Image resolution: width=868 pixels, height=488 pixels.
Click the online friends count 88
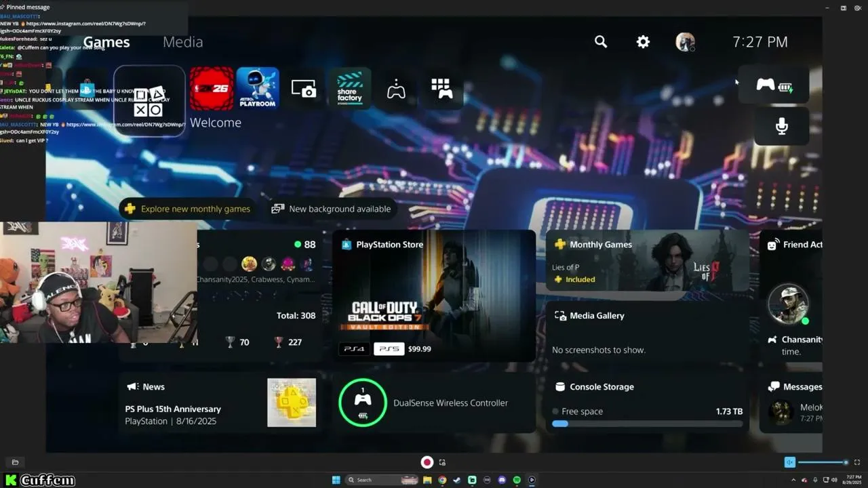point(305,245)
